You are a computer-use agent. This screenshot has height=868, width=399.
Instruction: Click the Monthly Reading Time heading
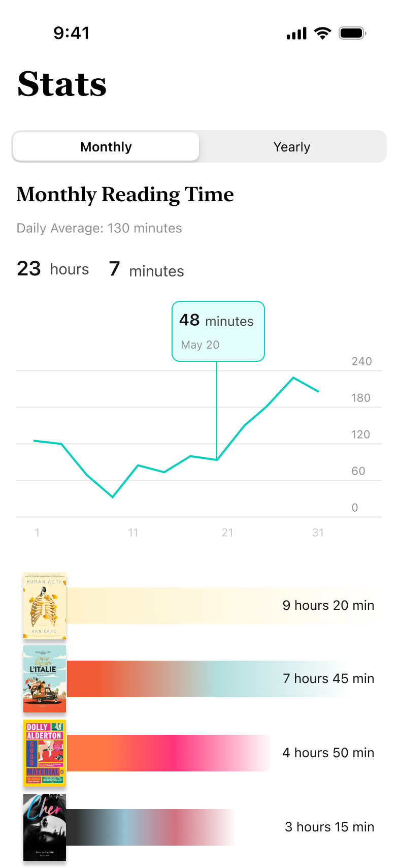pyautogui.click(x=125, y=194)
